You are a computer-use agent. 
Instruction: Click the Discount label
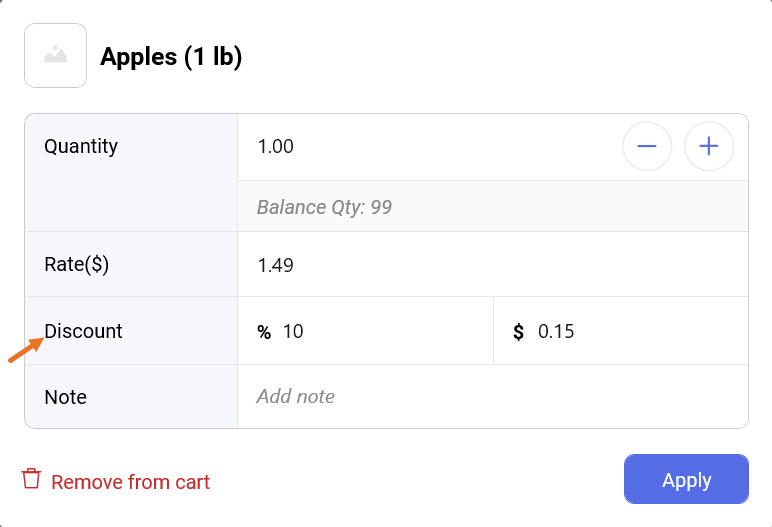coord(83,331)
